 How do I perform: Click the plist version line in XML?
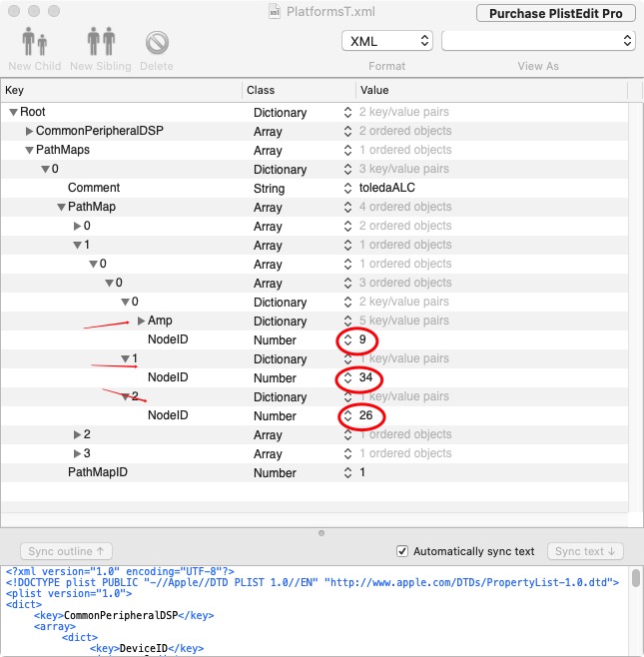pos(69,593)
